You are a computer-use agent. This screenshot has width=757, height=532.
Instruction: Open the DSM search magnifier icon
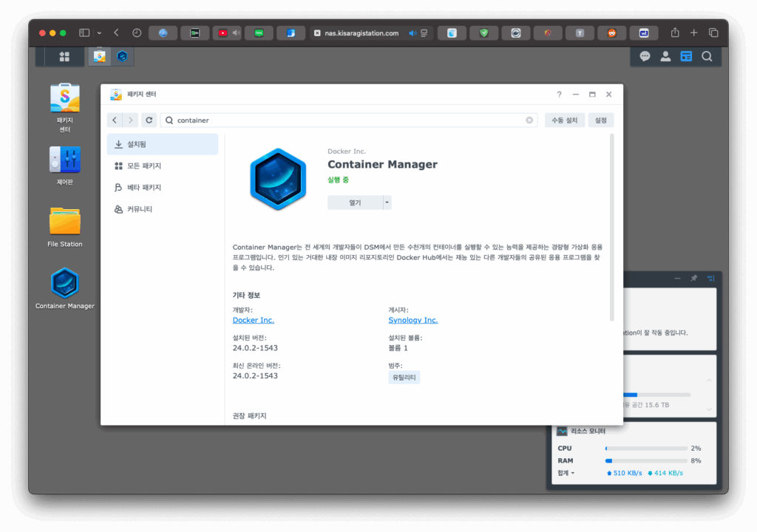707,56
